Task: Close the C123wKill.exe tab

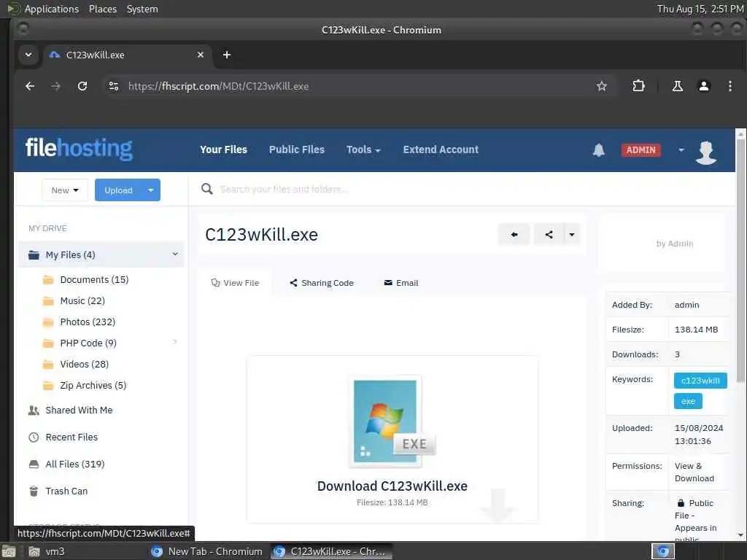Action: point(201,55)
